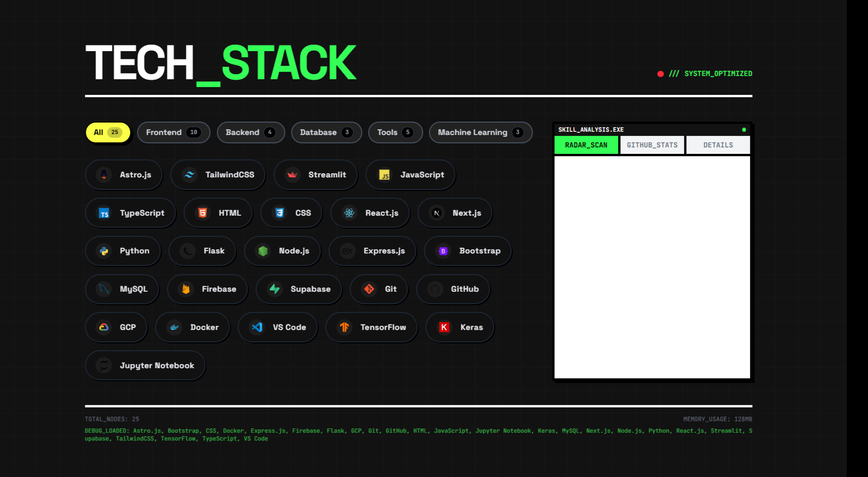868x477 pixels.
Task: Click the TailwindCSS label text
Action: pyautogui.click(x=230, y=175)
